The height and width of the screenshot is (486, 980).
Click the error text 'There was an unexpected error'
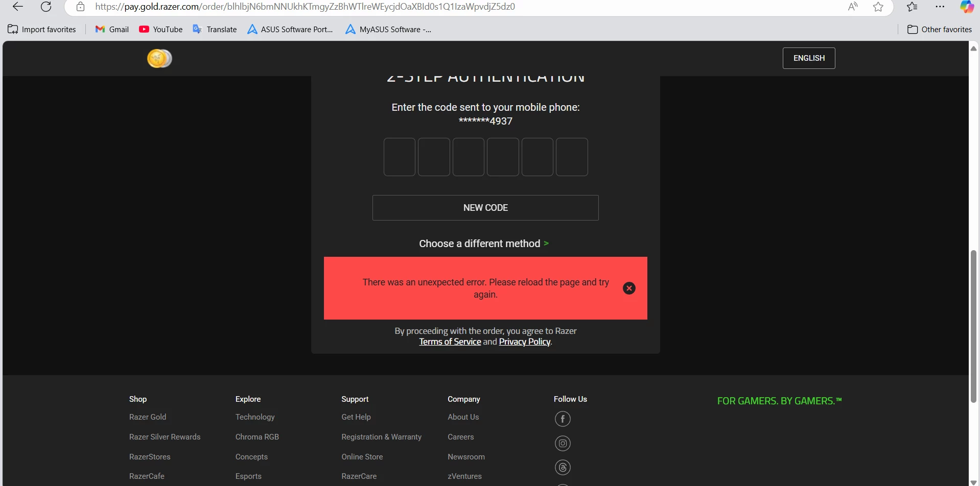tap(424, 282)
